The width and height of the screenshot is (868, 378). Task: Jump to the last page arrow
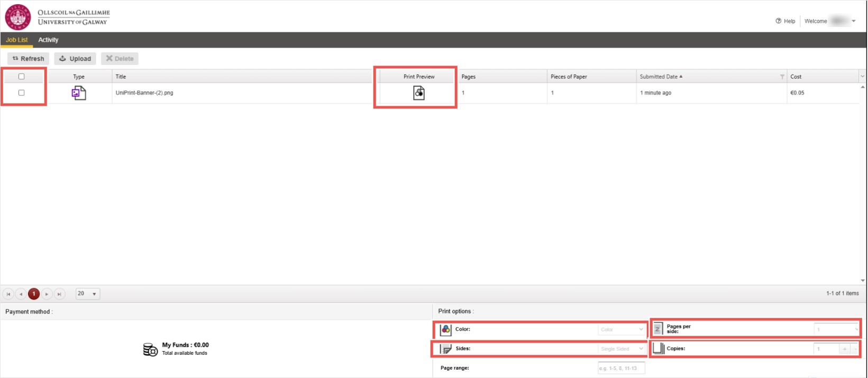click(x=60, y=294)
